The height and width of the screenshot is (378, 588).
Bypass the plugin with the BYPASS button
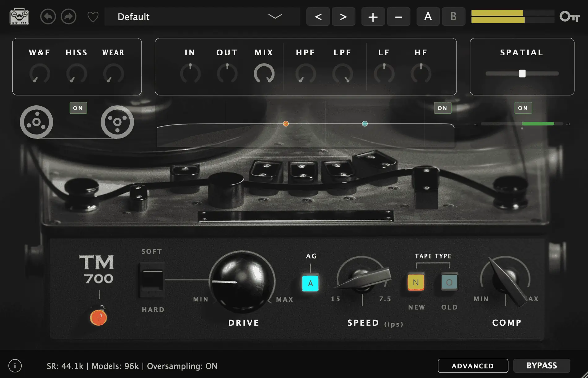(x=542, y=366)
